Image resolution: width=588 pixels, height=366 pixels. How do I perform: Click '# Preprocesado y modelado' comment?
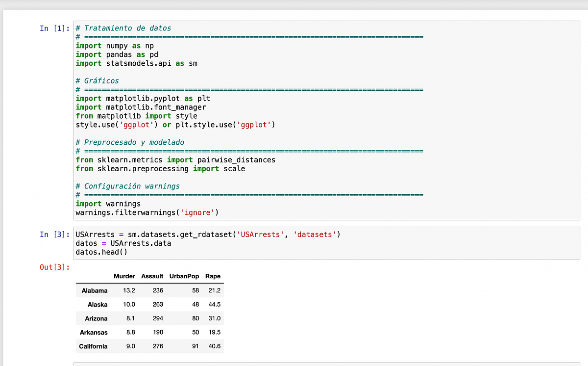(130, 142)
